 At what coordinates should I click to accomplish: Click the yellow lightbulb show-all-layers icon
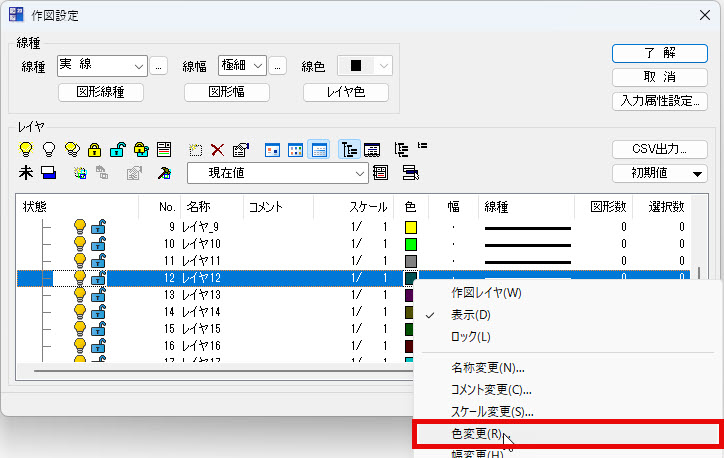pyautogui.click(x=27, y=149)
